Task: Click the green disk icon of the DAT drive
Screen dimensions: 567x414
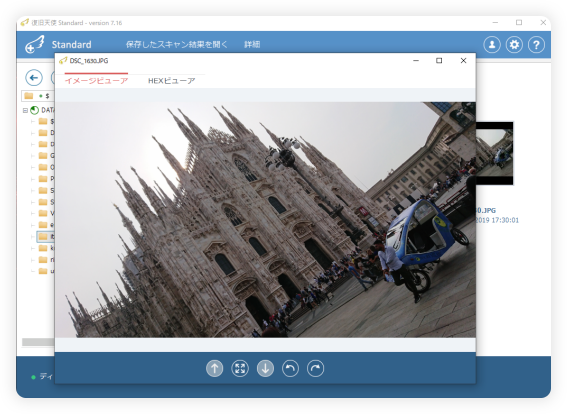Action: tap(35, 110)
